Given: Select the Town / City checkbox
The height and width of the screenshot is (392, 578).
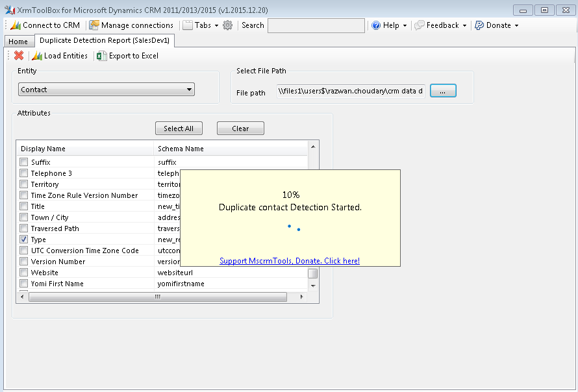Looking at the screenshot, I should (24, 217).
